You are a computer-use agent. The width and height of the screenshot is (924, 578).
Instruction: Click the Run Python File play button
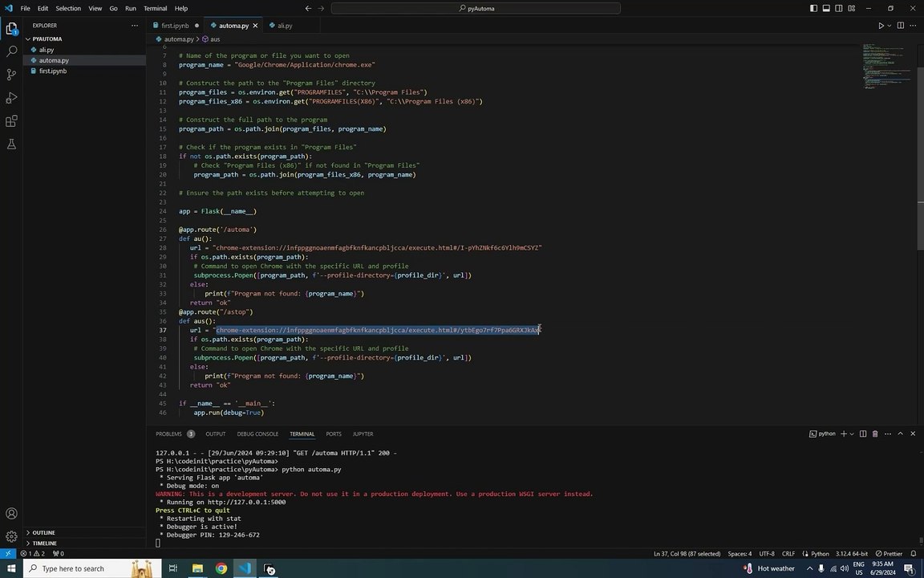[881, 26]
